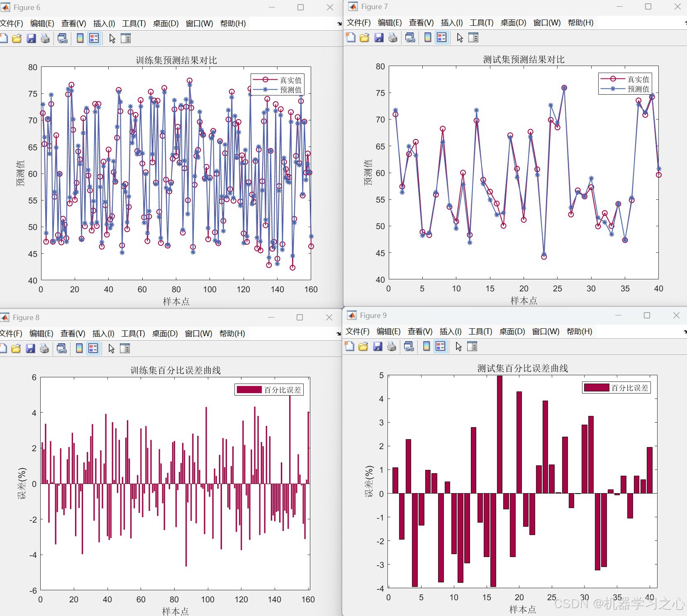Open 文件(F) menu in Figure 7
The height and width of the screenshot is (616, 687).
(359, 23)
